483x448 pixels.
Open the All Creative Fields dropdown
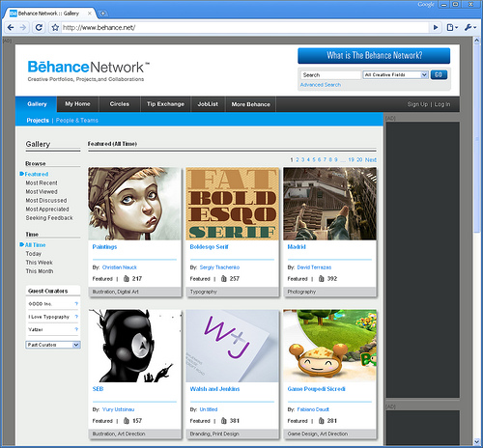click(x=396, y=74)
